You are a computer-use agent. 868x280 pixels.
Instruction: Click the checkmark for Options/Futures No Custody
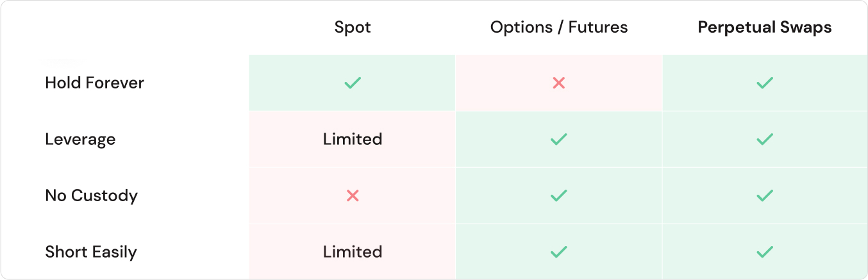(558, 195)
